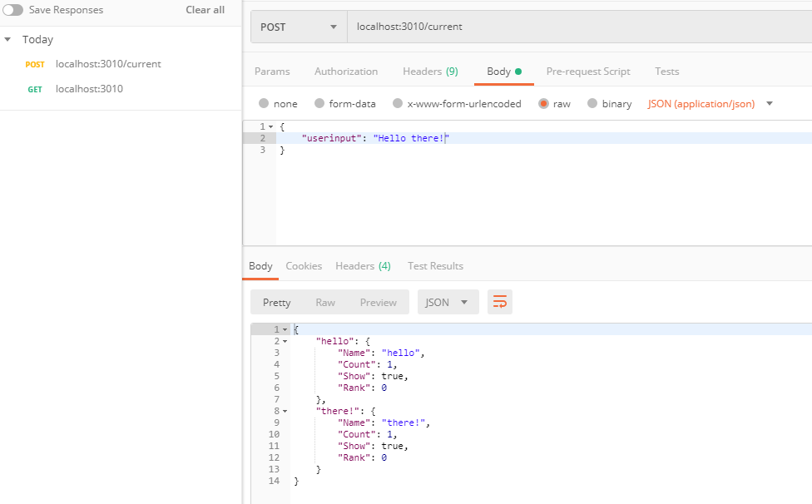Open the Pre-request Script tab
The width and height of the screenshot is (812, 504).
(x=588, y=72)
